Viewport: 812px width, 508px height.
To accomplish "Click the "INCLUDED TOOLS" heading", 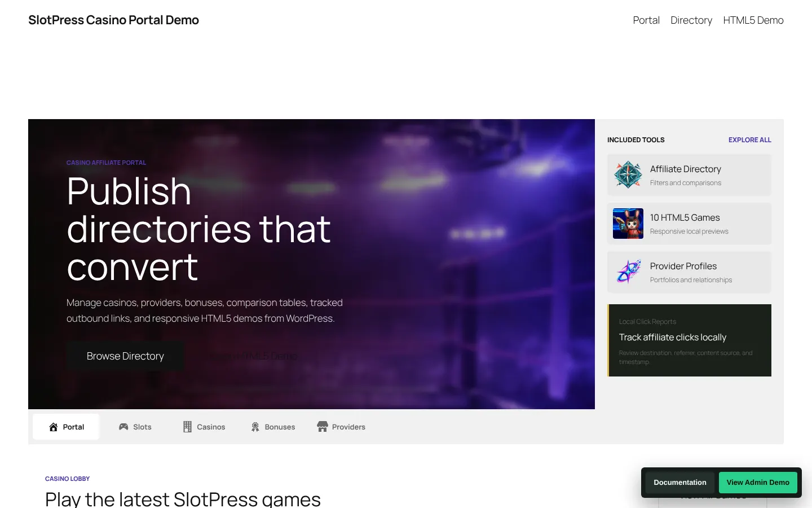I will coord(636,140).
